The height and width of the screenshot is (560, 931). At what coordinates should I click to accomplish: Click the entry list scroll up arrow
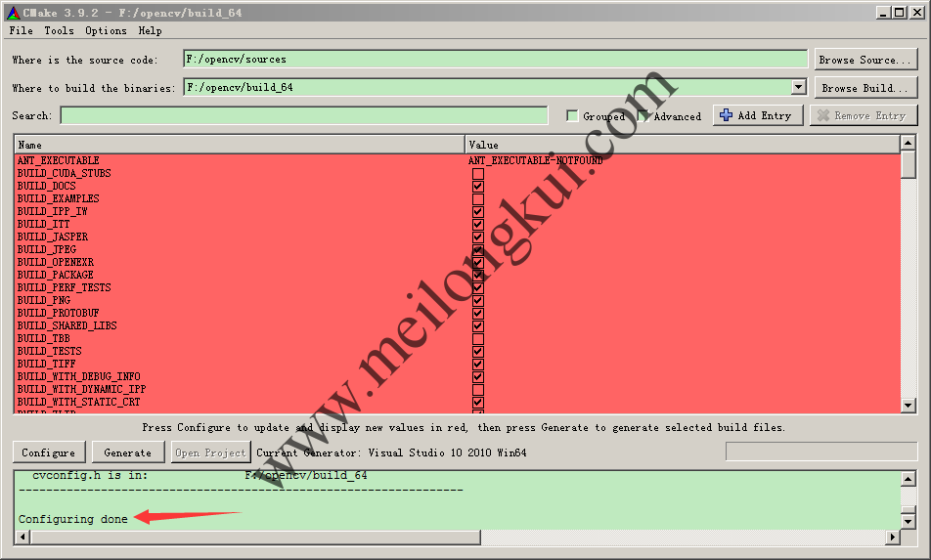coord(908,143)
